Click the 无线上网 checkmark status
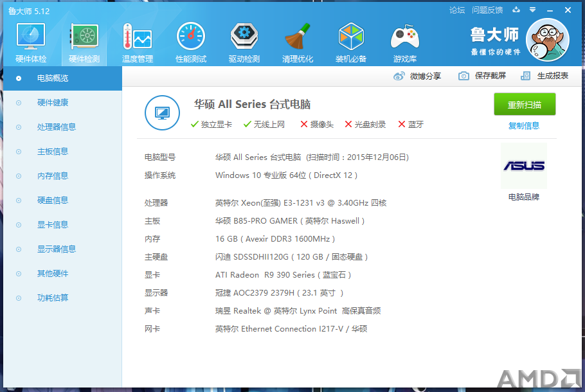Image resolution: width=585 pixels, height=392 pixels. pos(264,125)
